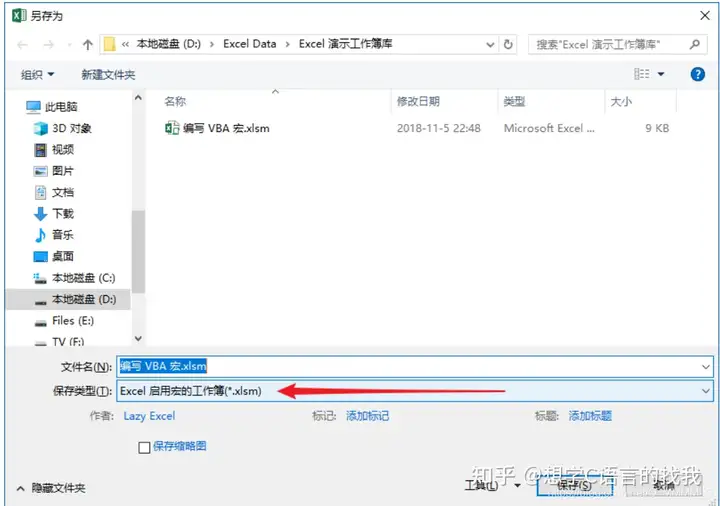Expand the 文件名 dropdown arrow
The height and width of the screenshot is (506, 720).
click(x=705, y=367)
